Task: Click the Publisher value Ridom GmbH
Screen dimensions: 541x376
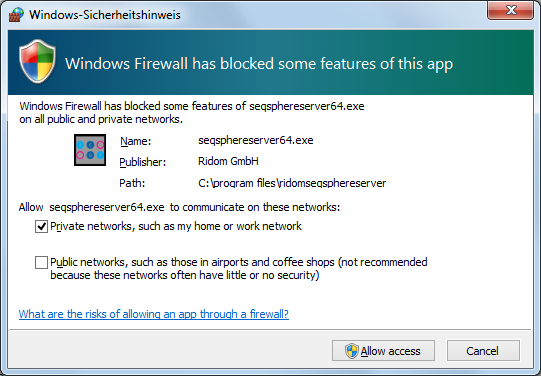Action: pos(228,161)
